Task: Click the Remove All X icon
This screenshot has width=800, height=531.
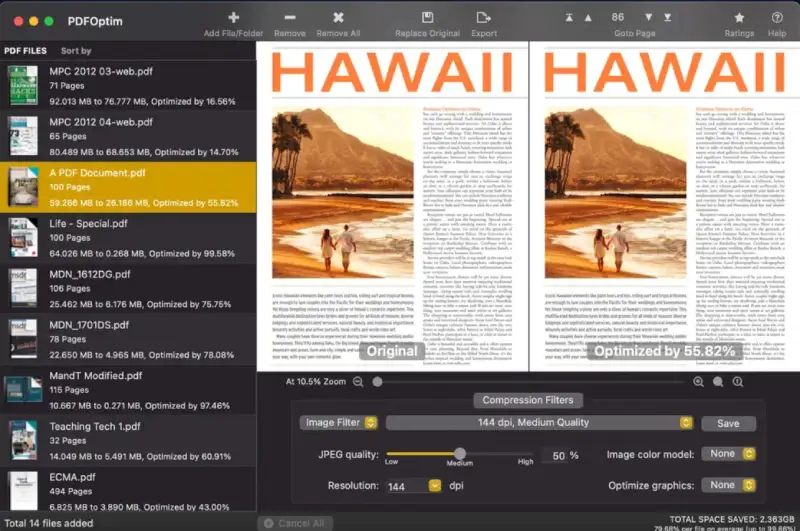Action: [338, 17]
